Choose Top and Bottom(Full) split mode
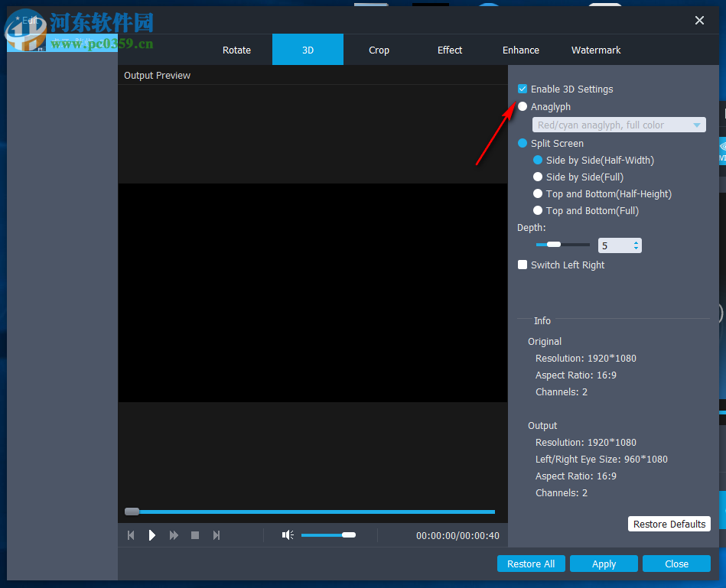The width and height of the screenshot is (726, 588). (538, 210)
